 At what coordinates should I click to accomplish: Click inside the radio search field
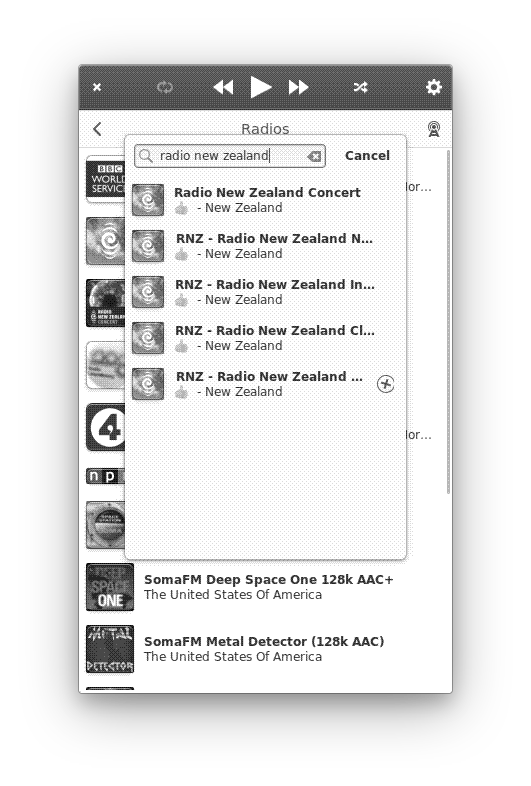(230, 156)
